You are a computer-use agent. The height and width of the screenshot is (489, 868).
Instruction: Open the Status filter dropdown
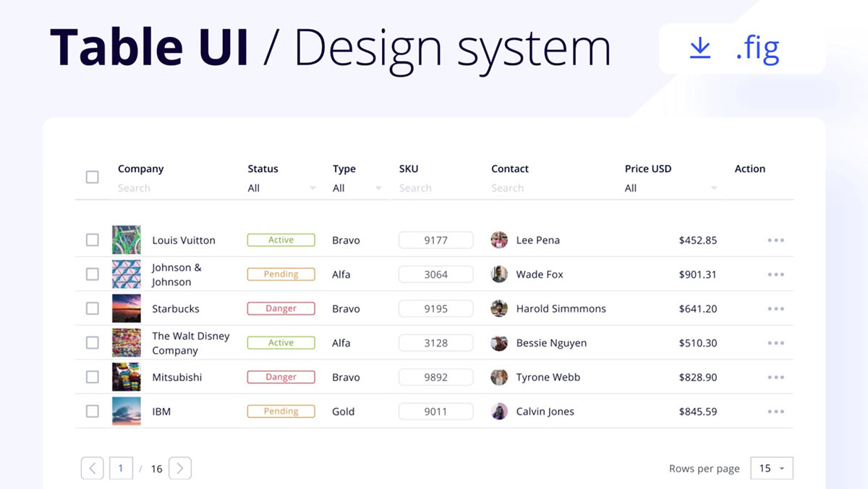281,188
